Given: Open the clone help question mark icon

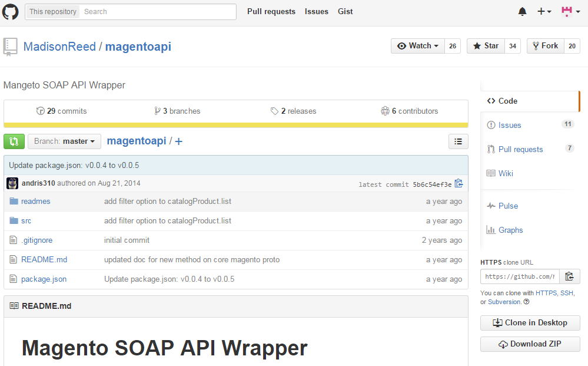Looking at the screenshot, I should [526, 302].
